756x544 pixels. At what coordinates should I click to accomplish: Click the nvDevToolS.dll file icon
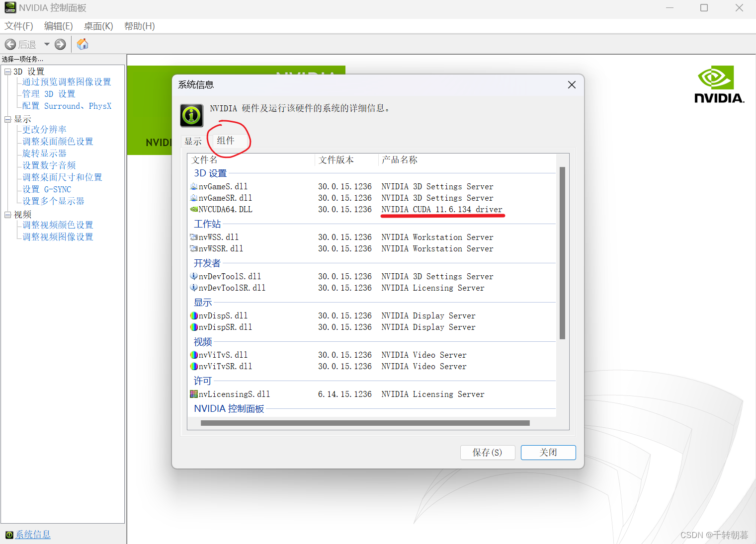pyautogui.click(x=194, y=276)
